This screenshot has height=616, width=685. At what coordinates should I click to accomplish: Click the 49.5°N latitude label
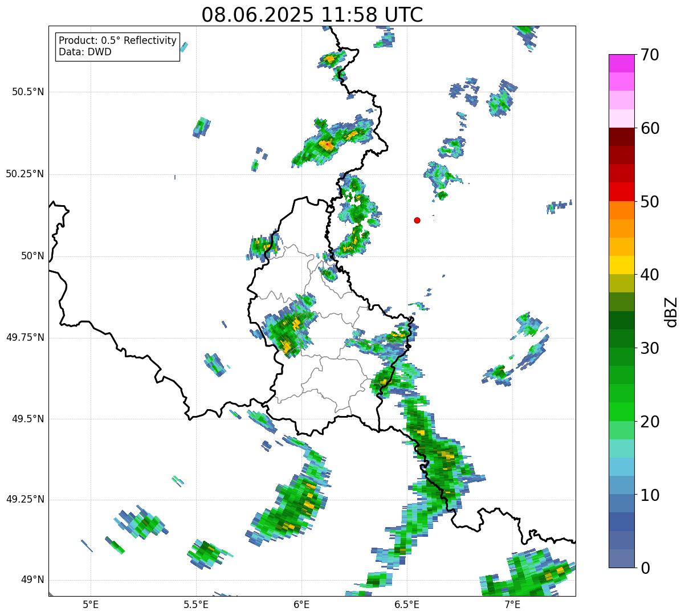pyautogui.click(x=28, y=419)
